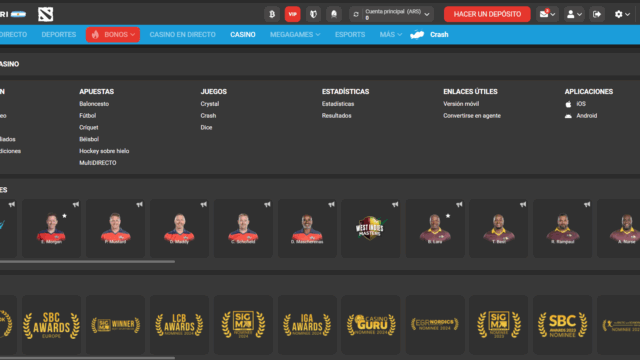Click megaphone icon on West Indies card
This screenshot has width=640, height=360.
point(395,204)
